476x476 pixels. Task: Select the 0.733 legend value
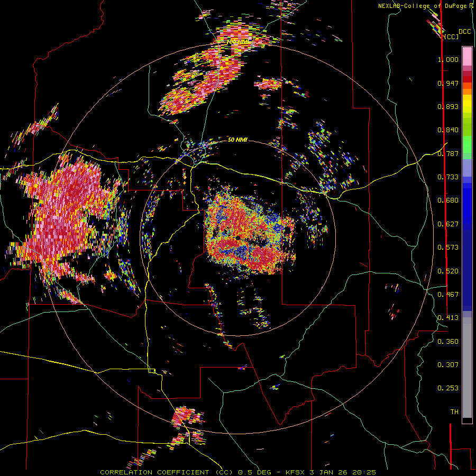click(x=448, y=177)
